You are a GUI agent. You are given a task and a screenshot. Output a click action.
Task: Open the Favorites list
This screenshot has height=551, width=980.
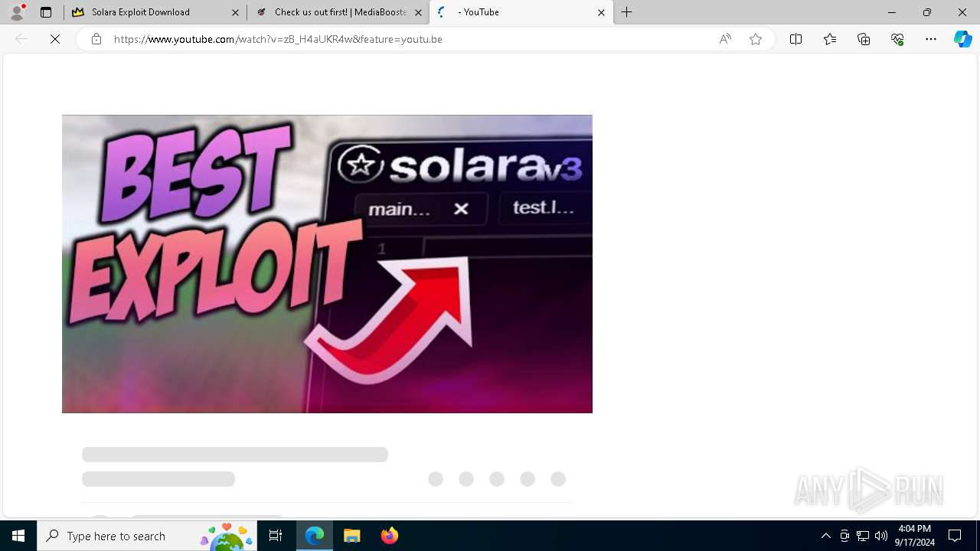click(830, 39)
